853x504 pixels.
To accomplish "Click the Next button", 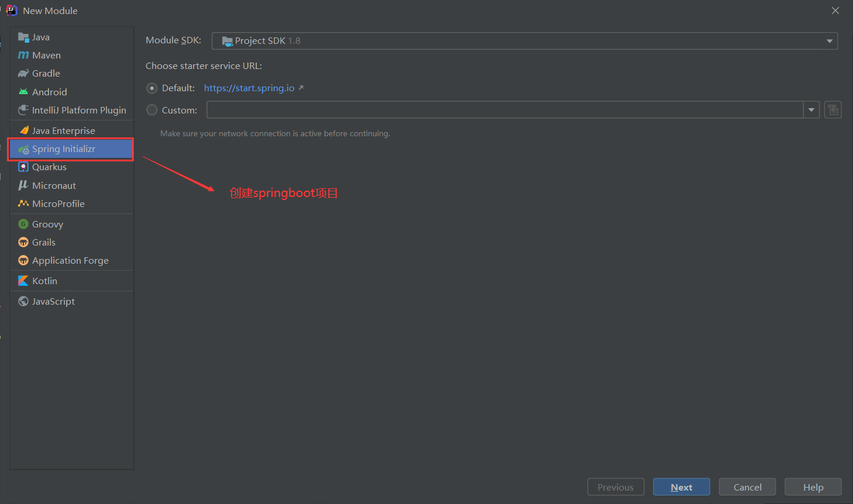I will click(681, 486).
